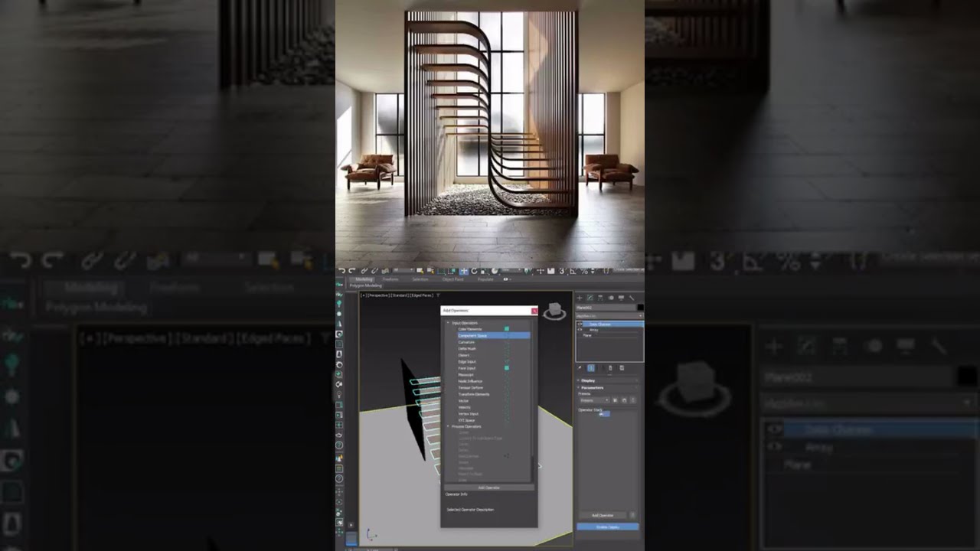This screenshot has width=980, height=551.
Task: Click Configure Modifier Sets icon below stack
Action: (622, 368)
